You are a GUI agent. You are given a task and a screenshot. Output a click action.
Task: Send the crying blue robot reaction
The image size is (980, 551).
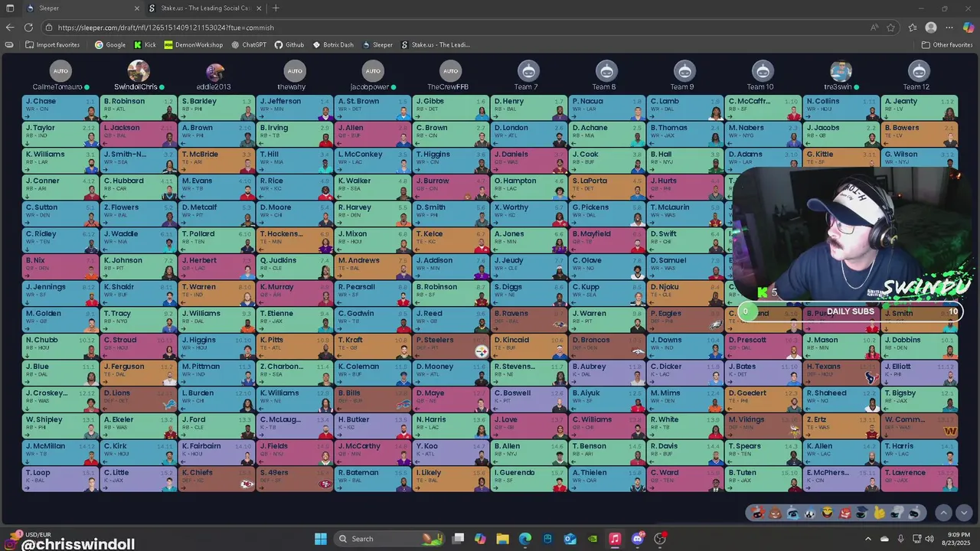[x=792, y=513]
